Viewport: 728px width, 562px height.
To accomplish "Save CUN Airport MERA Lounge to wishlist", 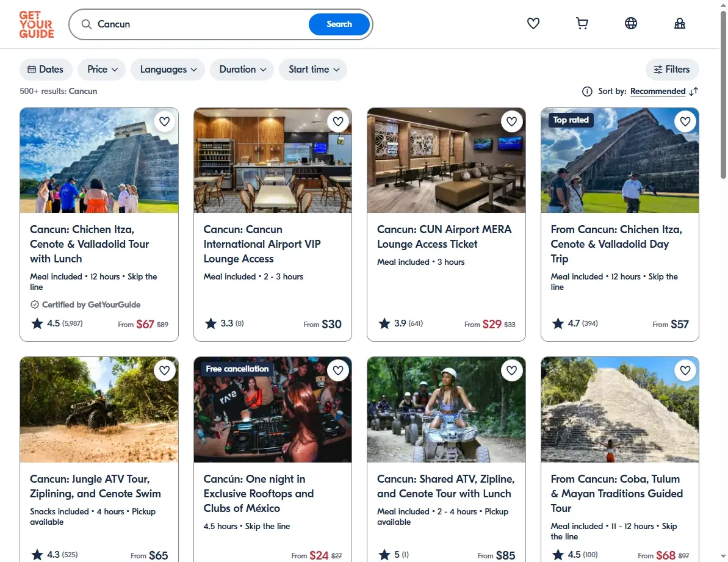I will (x=511, y=121).
